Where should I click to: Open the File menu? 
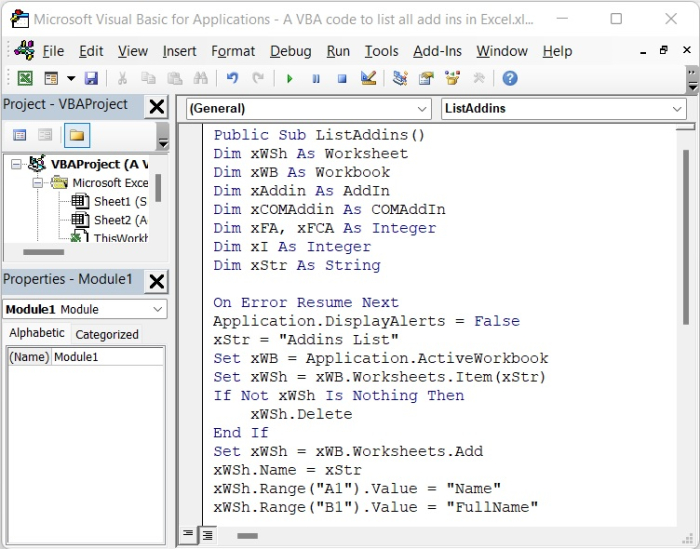pos(53,51)
